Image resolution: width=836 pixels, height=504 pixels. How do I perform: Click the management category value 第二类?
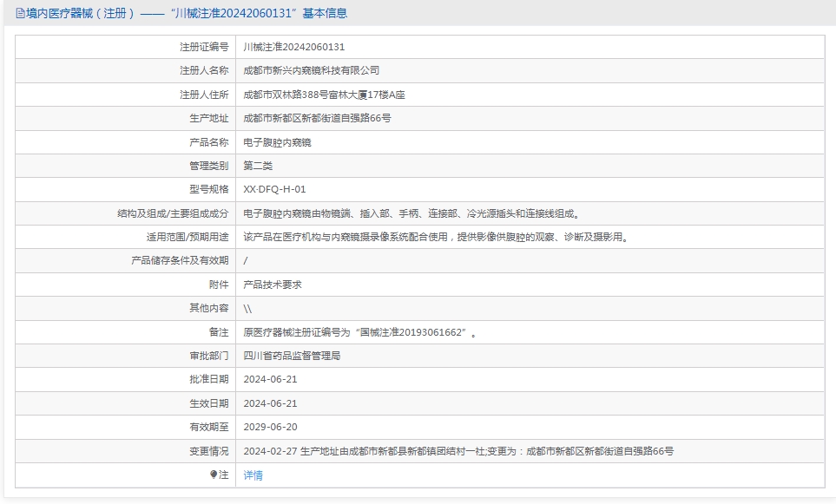[x=258, y=166]
